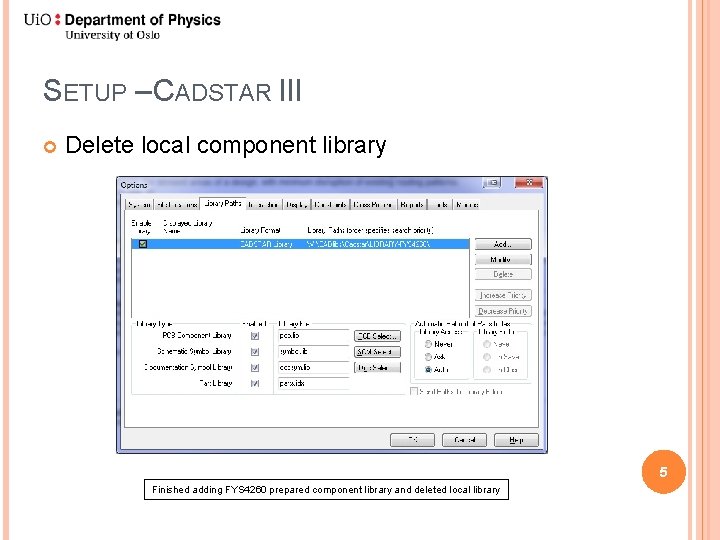720x540 pixels.
Task: Toggle the PCB Component Library enabled checkbox
Action: (x=255, y=336)
